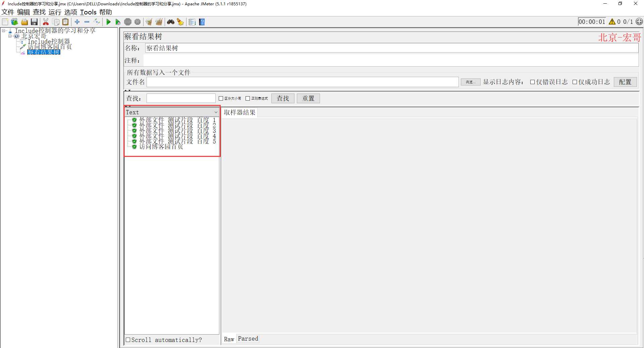Toggle enable state of selected element icon
The width and height of the screenshot is (644, 348).
pos(97,22)
